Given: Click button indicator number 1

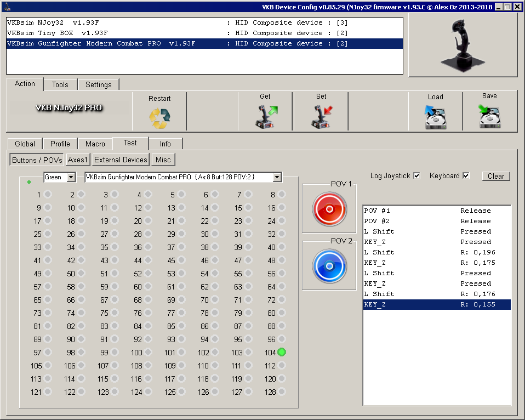Looking at the screenshot, I should click(48, 194).
